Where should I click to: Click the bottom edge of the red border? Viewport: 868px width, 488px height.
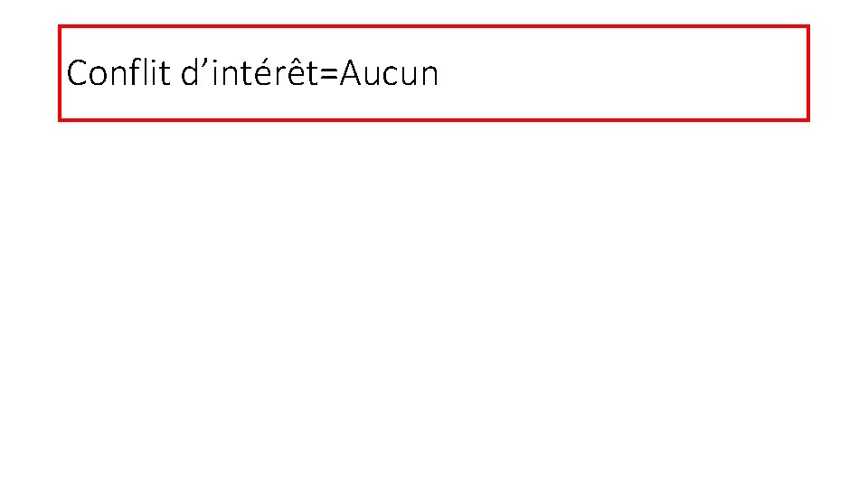pos(434,119)
